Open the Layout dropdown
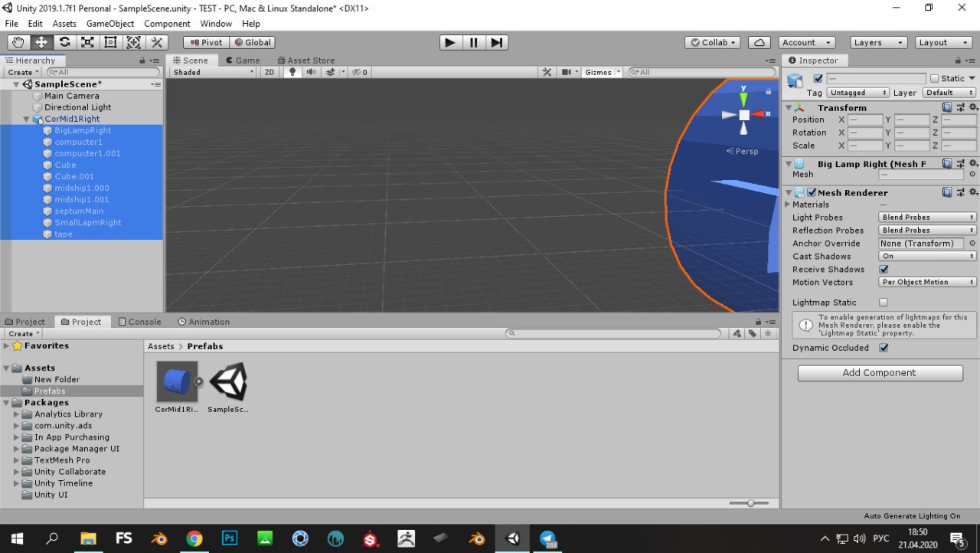 click(x=944, y=43)
